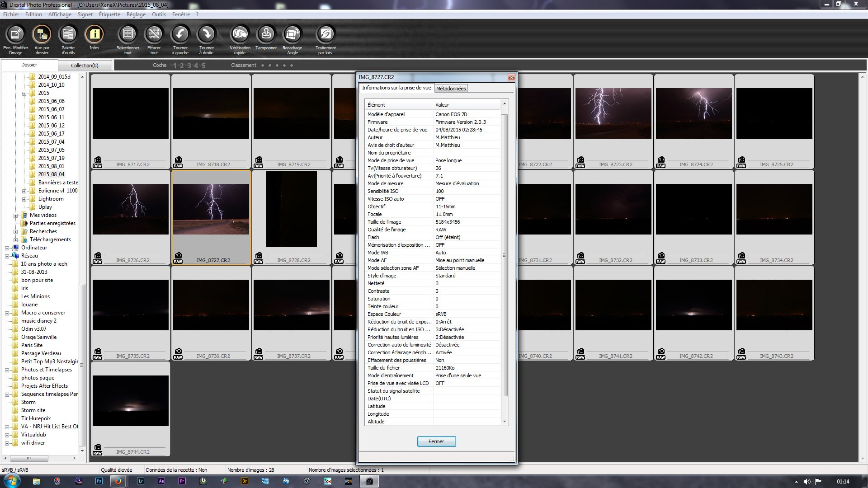The height and width of the screenshot is (488, 868).
Task: Click Tourner à gauche rotate icon
Action: pos(180,34)
